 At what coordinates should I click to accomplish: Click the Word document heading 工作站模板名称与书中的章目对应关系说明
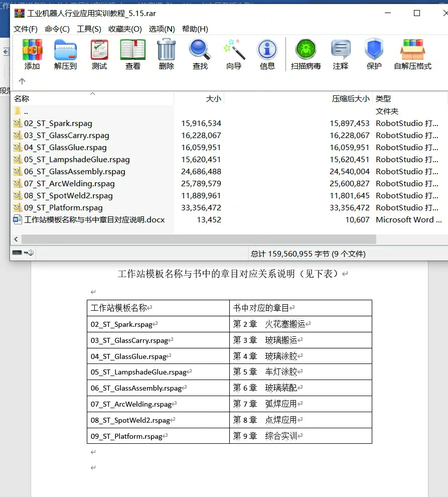pos(206,274)
